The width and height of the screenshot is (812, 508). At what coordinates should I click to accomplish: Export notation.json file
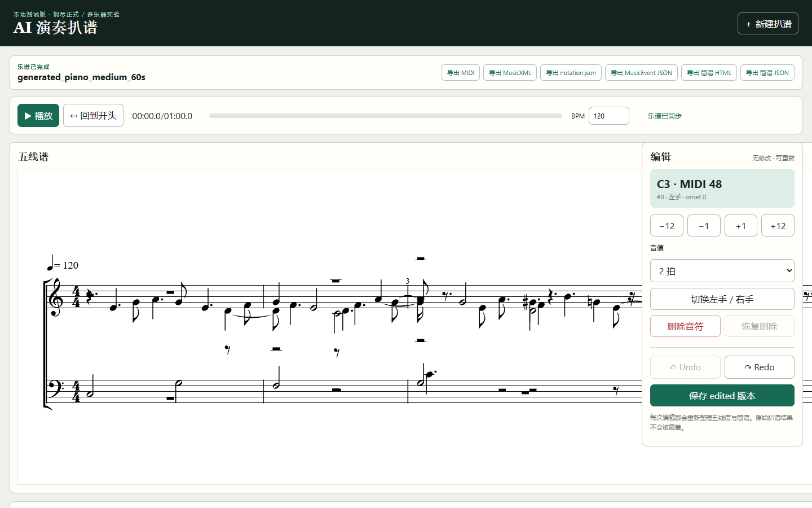coord(571,73)
